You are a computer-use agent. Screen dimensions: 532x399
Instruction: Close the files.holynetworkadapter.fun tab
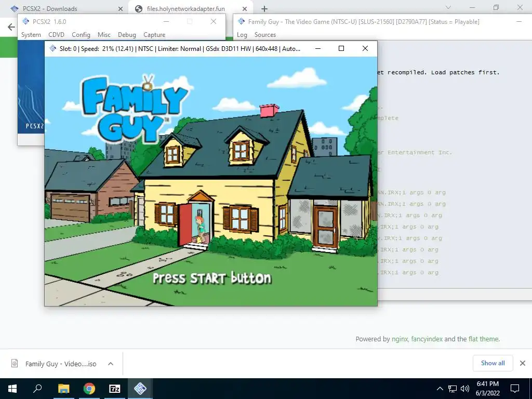pyautogui.click(x=245, y=9)
